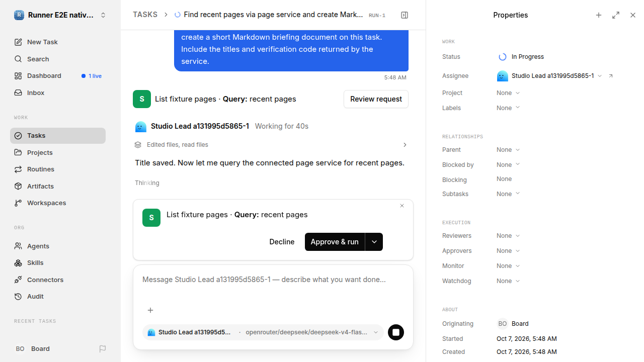Open Approve & run options dropdown
This screenshot has height=362, width=644.
374,242
